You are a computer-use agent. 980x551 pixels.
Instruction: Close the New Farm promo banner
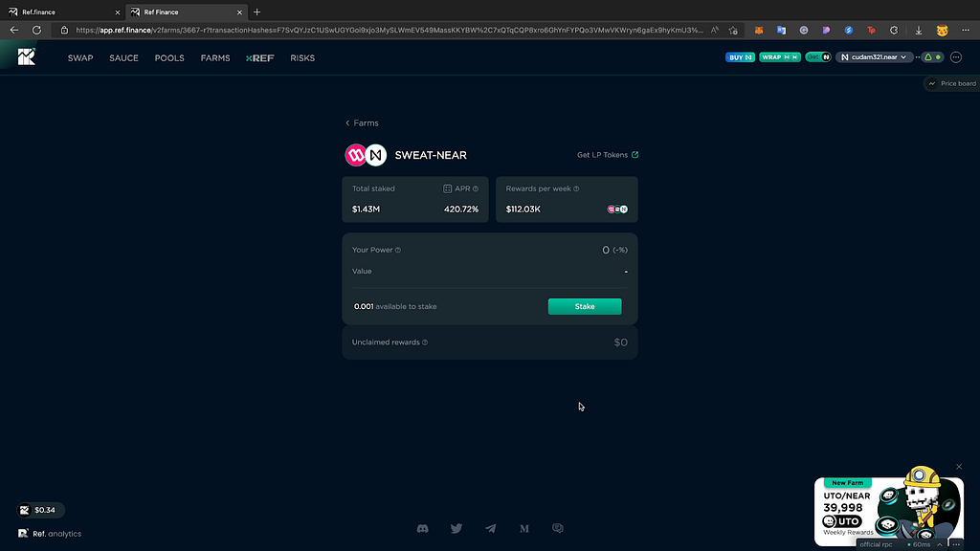click(959, 467)
